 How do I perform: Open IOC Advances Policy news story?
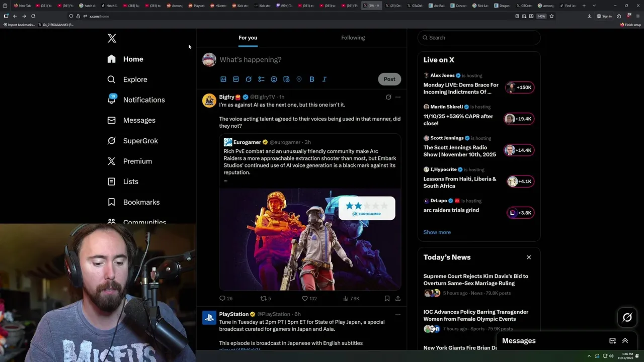tap(476, 315)
